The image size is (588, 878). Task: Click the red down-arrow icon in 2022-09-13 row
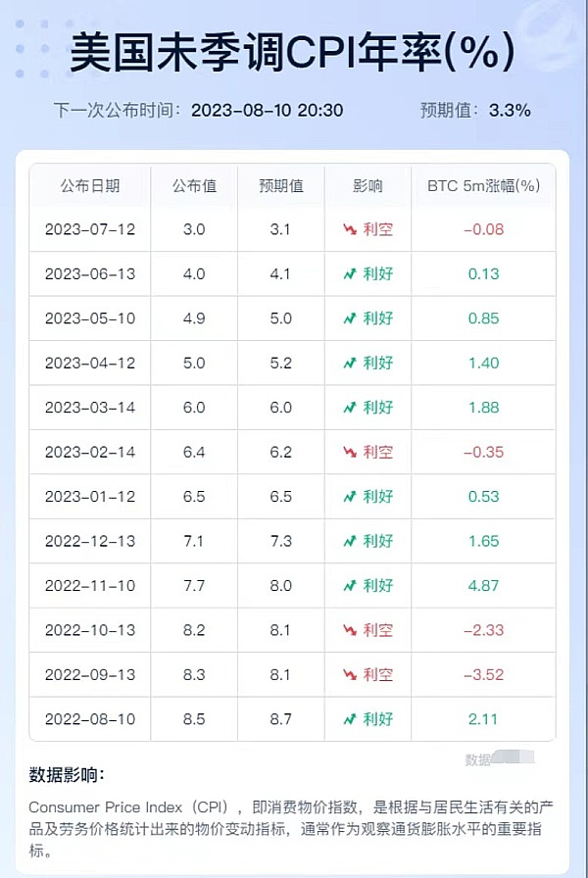point(350,675)
